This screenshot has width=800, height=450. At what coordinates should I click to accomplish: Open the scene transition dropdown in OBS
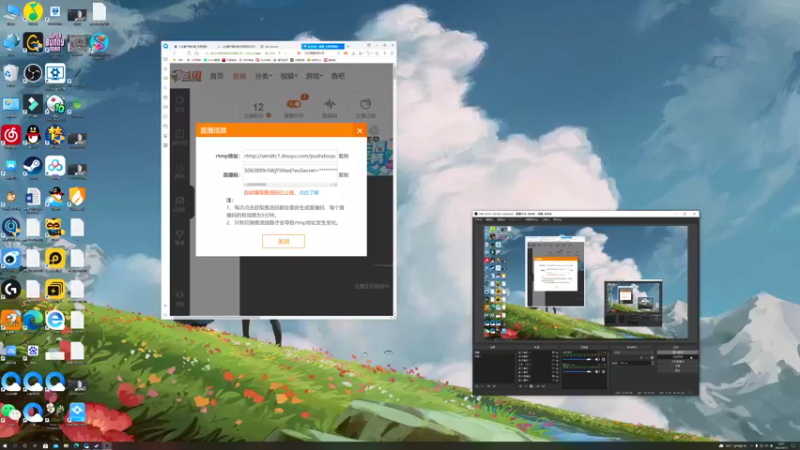633,353
